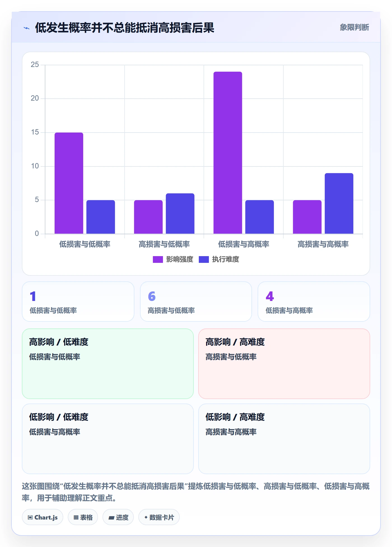
Task: Click tallest purple bar for 低损害与高概率
Action: (x=228, y=153)
